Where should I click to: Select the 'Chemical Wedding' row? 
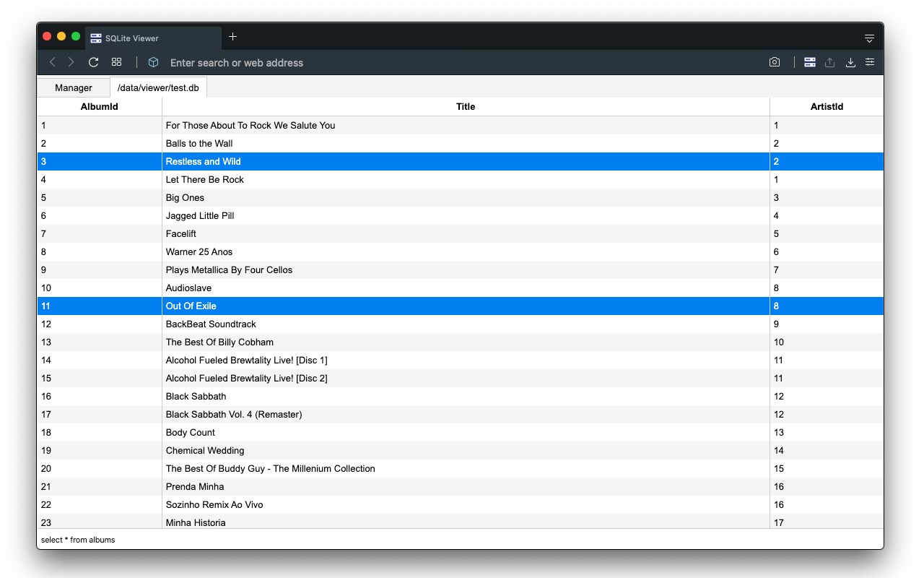(461, 450)
